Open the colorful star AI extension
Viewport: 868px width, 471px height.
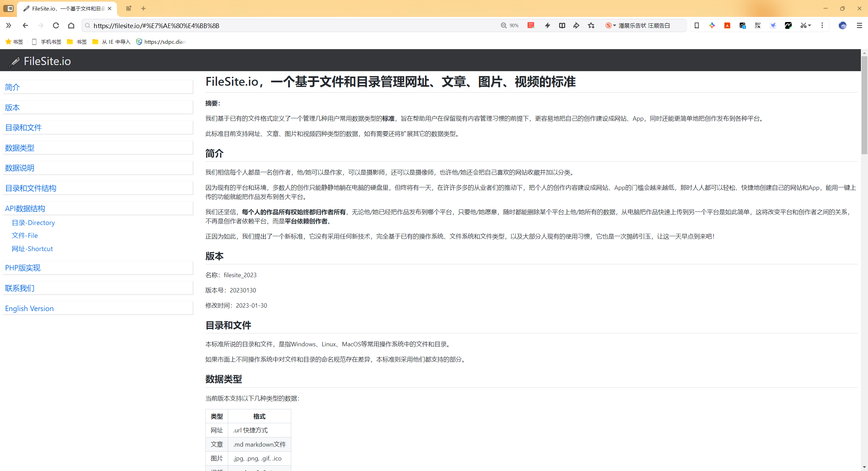tap(712, 25)
